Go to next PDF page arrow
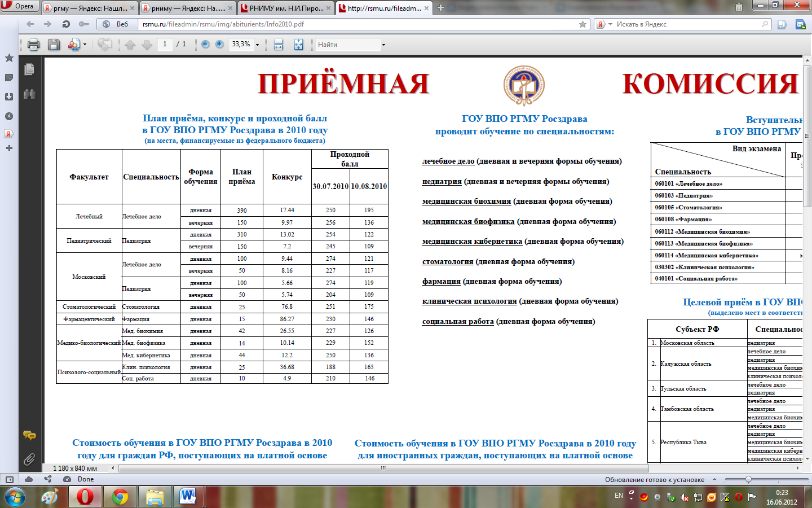 (x=147, y=45)
